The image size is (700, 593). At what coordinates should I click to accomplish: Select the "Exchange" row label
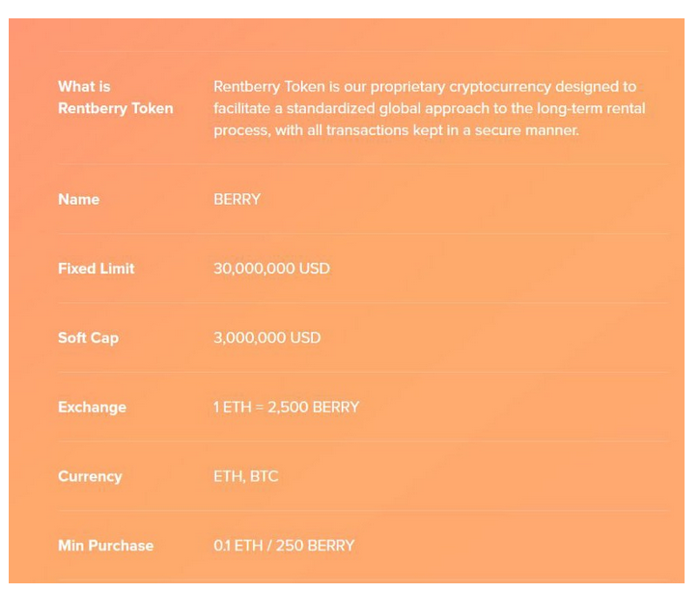point(92,408)
